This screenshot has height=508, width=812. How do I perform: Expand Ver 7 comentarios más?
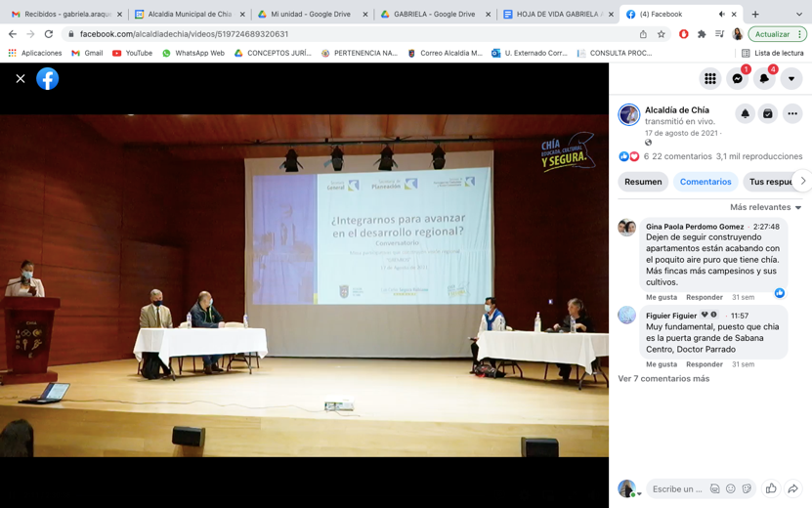point(663,378)
